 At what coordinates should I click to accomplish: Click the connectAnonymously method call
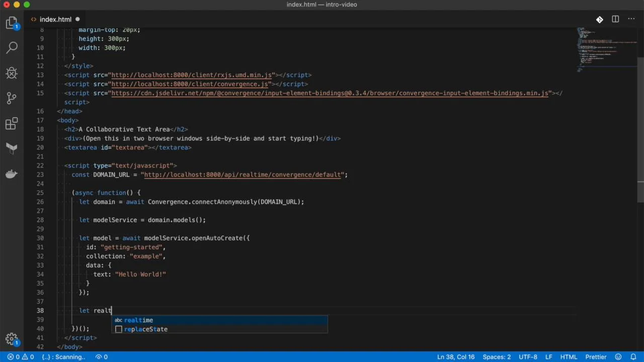click(224, 202)
